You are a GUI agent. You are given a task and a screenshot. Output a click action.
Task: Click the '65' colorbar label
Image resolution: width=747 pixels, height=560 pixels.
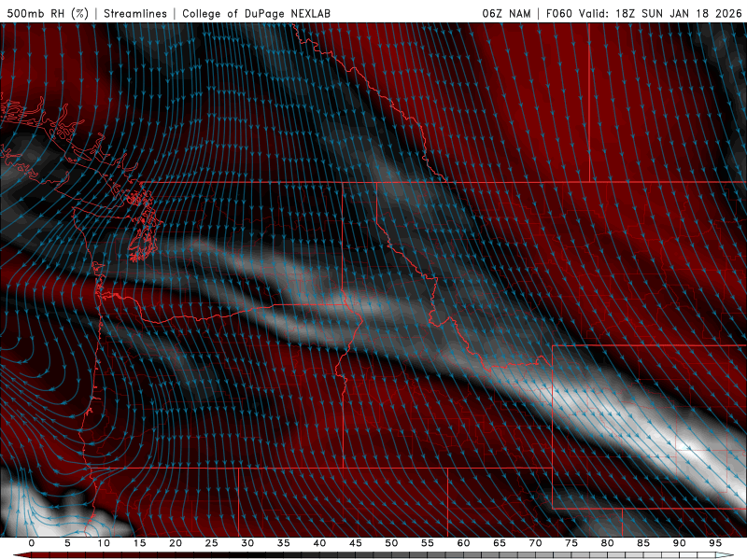500,543
